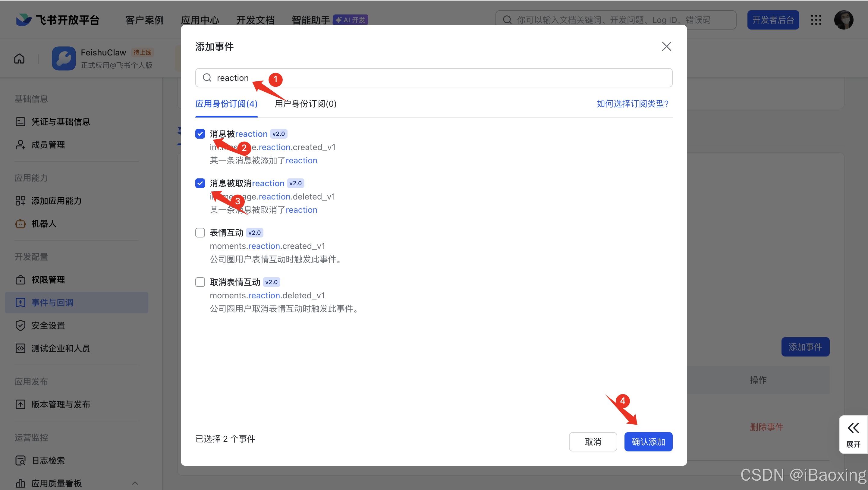868x490 pixels.
Task: Uncheck 消息被reaction event checkbox
Action: [x=200, y=133]
